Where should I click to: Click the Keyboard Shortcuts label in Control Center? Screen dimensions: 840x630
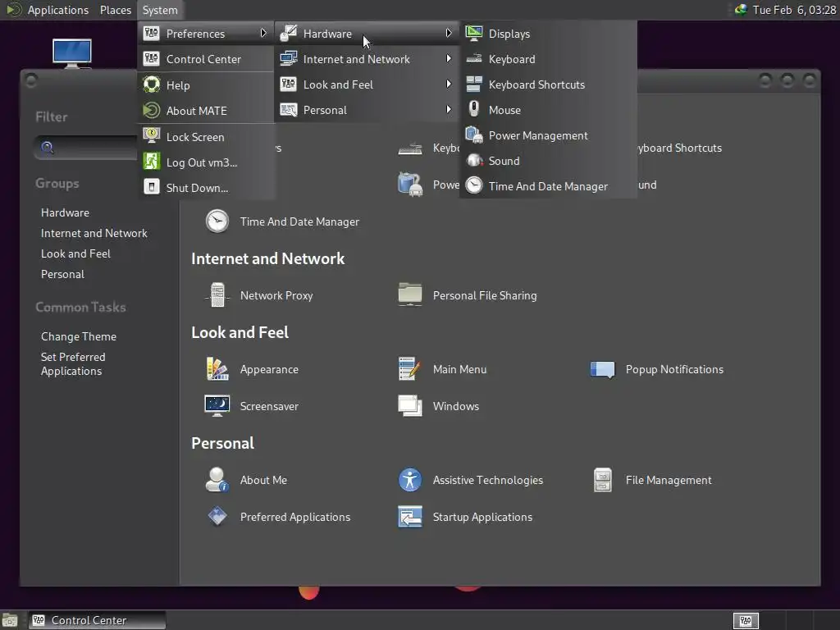tap(679, 148)
